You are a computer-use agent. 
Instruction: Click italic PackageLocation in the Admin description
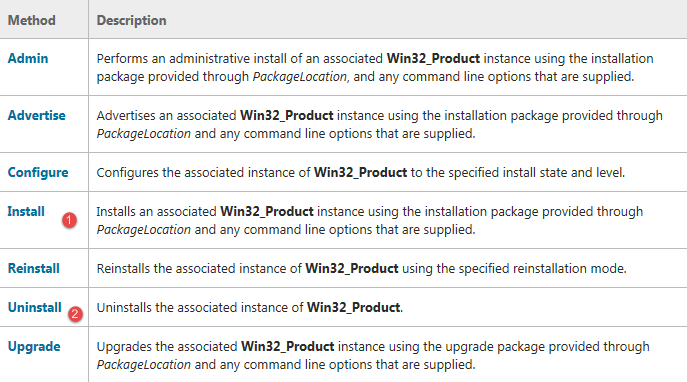point(300,77)
